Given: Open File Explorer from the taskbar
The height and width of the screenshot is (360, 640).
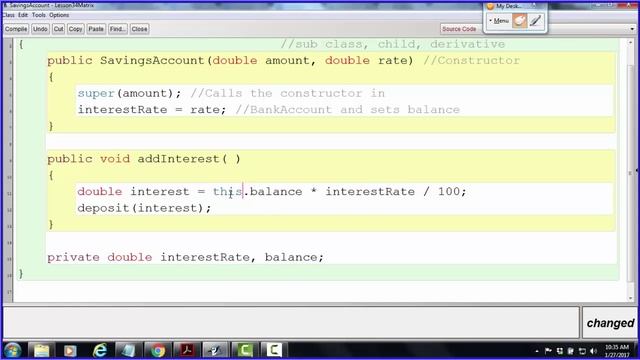Looking at the screenshot, I should coord(41,350).
